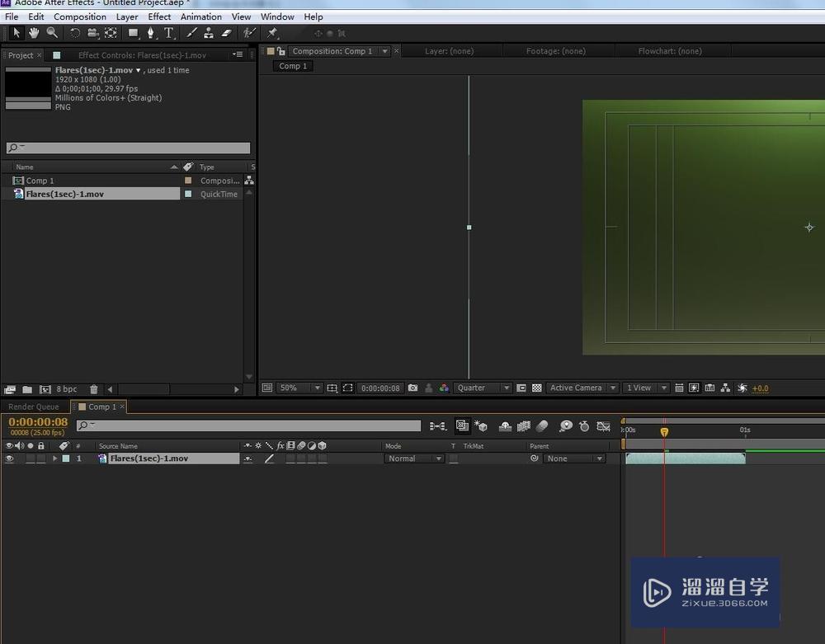825x644 pixels.
Task: Toggle visibility of Flares(1sec)-1.mov layer
Action: 9,458
